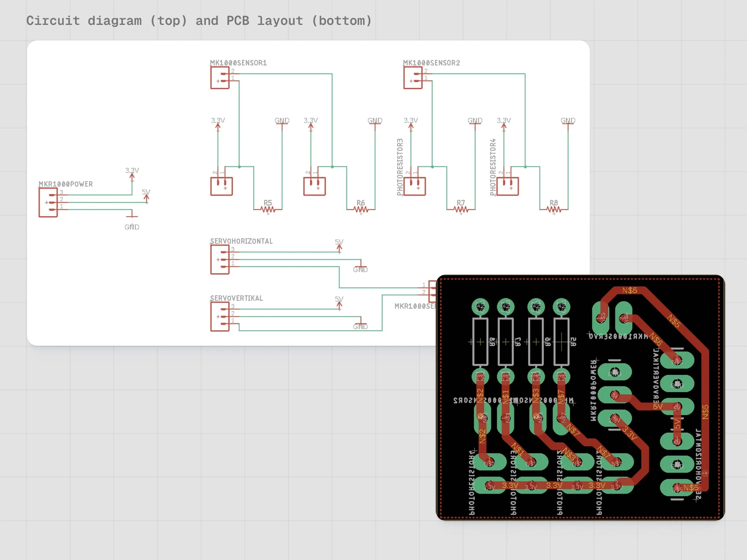Image resolution: width=747 pixels, height=560 pixels.
Task: Click the MK1000SENSOR1 connector symbol
Action: pyautogui.click(x=220, y=78)
